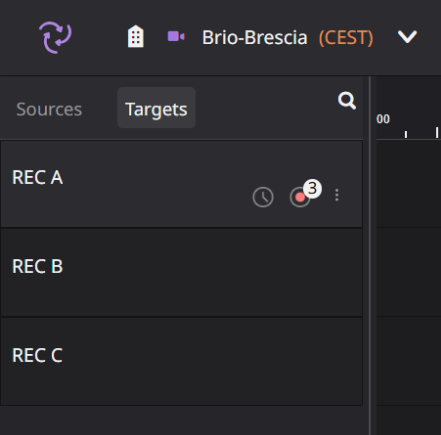Click the badge showing 3 on REC A

312,189
